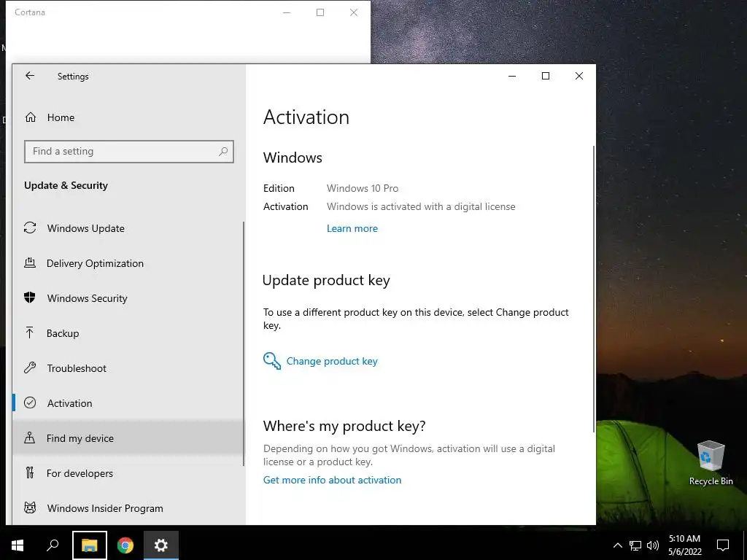
Task: Click the magnifier icon in the search box
Action: [x=223, y=152]
